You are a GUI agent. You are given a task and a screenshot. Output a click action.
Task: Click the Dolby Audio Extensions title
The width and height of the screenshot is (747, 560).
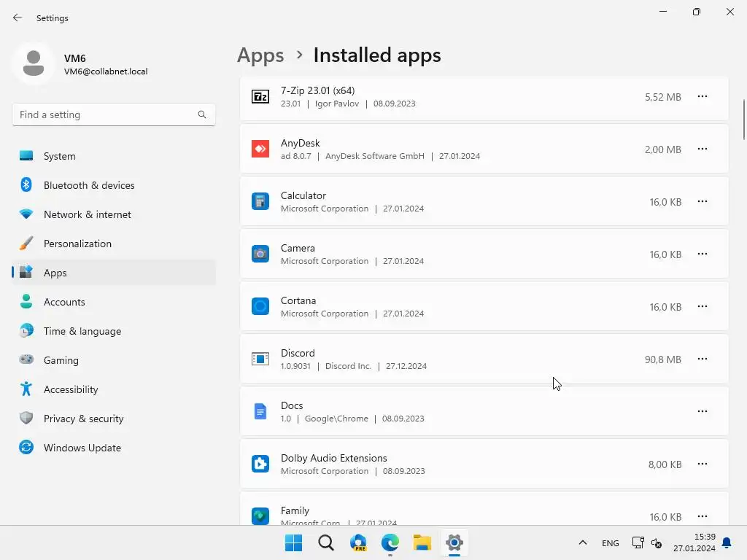(334, 458)
